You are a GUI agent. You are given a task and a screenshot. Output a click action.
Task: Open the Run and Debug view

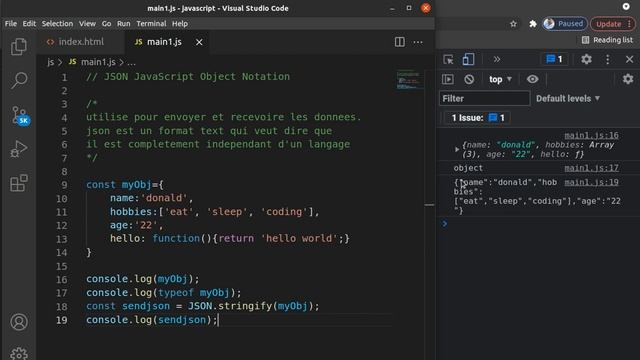pos(19,149)
